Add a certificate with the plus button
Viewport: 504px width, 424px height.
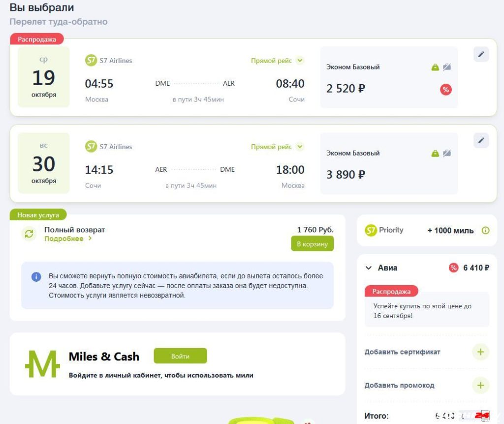(x=480, y=352)
